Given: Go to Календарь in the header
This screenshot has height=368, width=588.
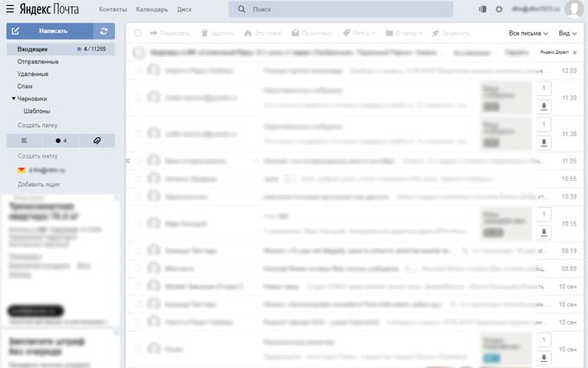Looking at the screenshot, I should (x=151, y=9).
